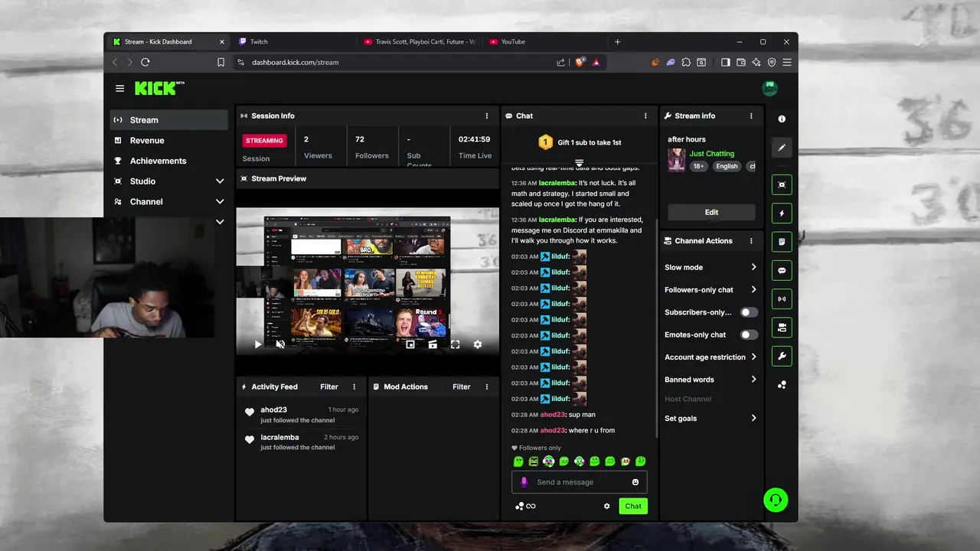Open Followers-only chat options

[x=710, y=289]
